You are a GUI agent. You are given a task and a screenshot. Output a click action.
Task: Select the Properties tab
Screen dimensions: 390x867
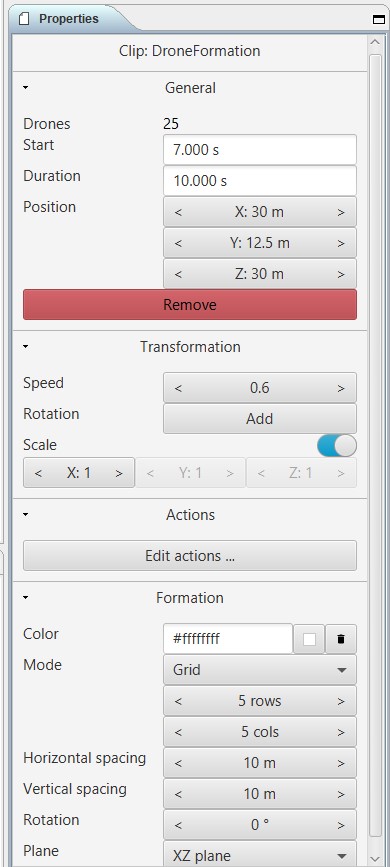click(69, 19)
